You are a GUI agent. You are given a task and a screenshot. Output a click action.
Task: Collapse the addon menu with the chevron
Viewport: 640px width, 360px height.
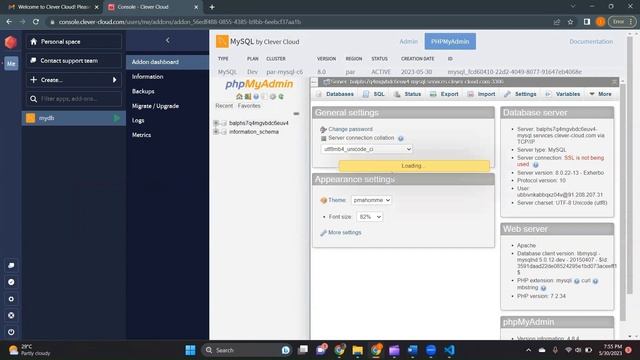[x=168, y=40]
